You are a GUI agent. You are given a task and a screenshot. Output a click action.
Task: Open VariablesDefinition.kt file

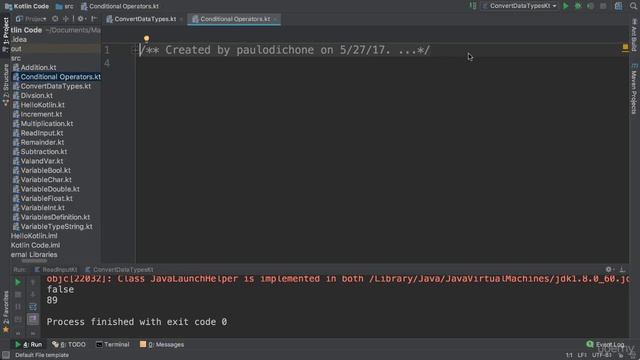pyautogui.click(x=55, y=218)
